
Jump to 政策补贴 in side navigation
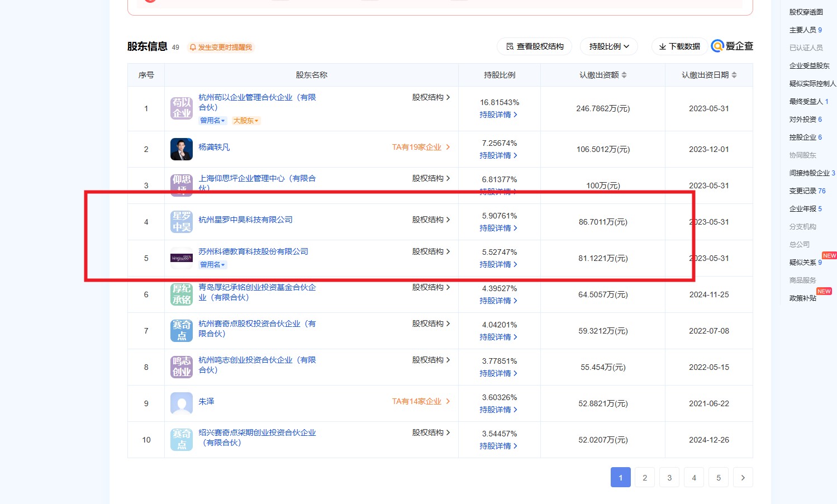(802, 298)
